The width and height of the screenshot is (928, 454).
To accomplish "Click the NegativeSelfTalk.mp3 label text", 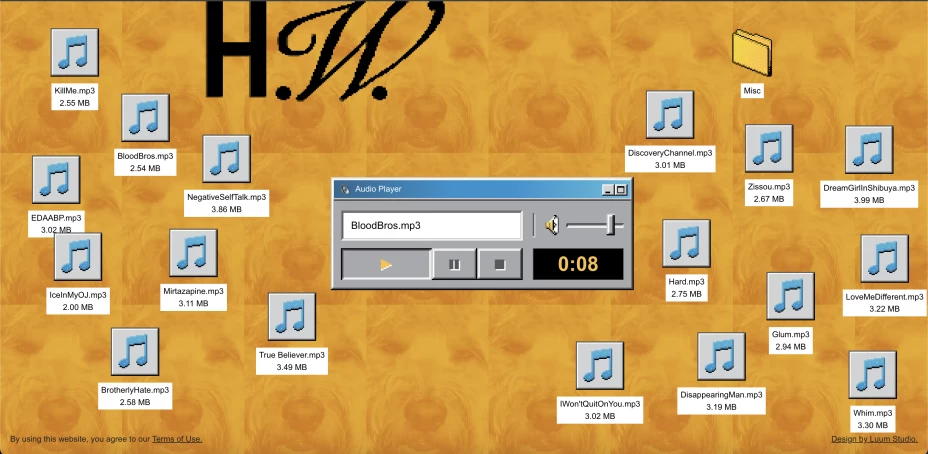I will (x=227, y=197).
